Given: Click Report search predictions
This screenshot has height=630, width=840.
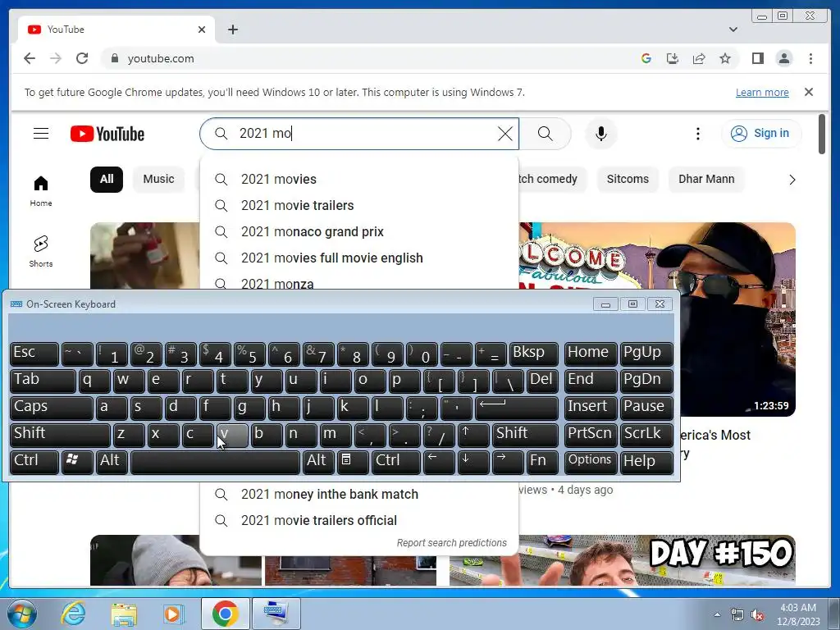Looking at the screenshot, I should (x=452, y=543).
